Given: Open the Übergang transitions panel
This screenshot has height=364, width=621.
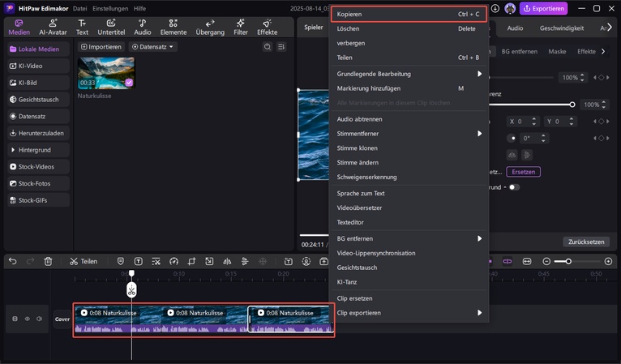Looking at the screenshot, I should pos(210,28).
